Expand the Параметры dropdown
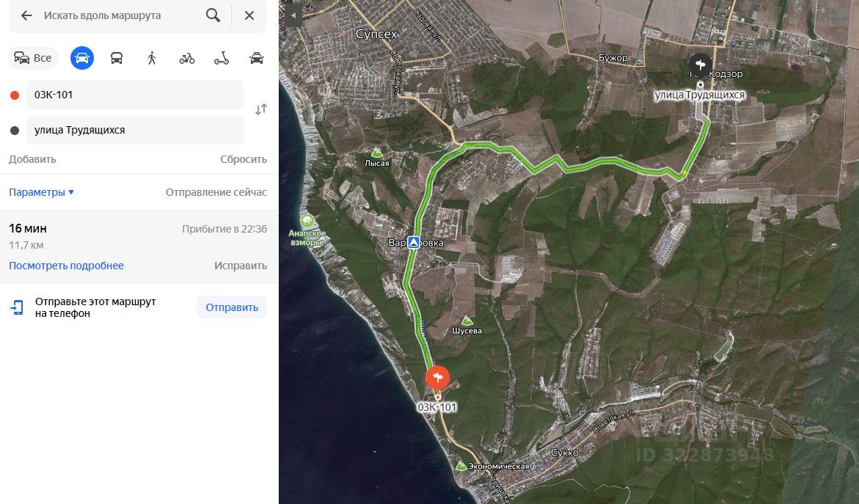This screenshot has height=504, width=859. click(42, 192)
